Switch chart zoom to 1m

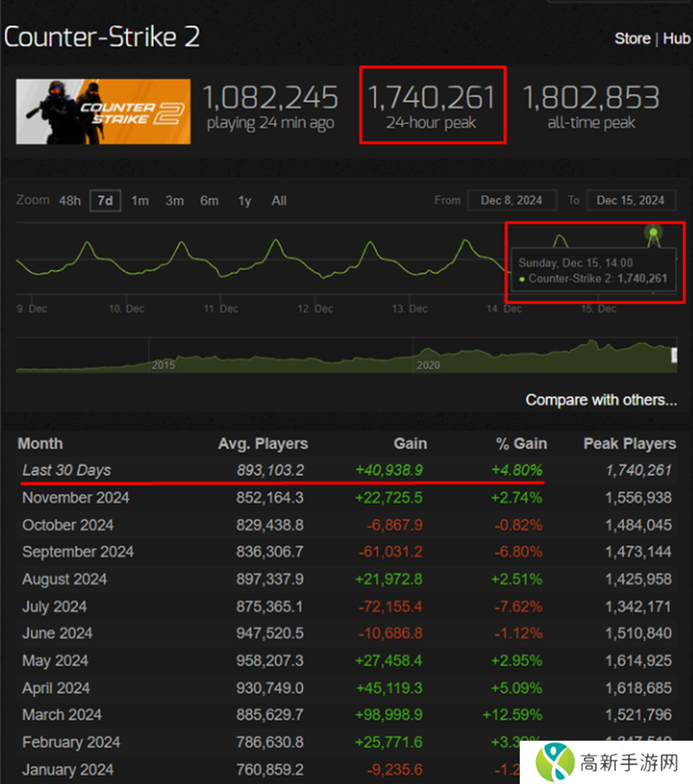[139, 201]
